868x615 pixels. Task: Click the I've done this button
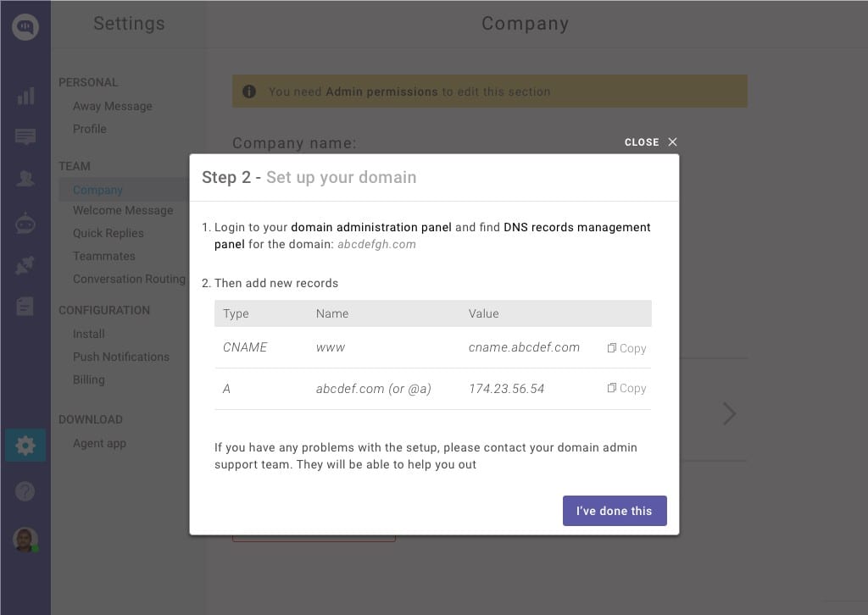point(615,511)
